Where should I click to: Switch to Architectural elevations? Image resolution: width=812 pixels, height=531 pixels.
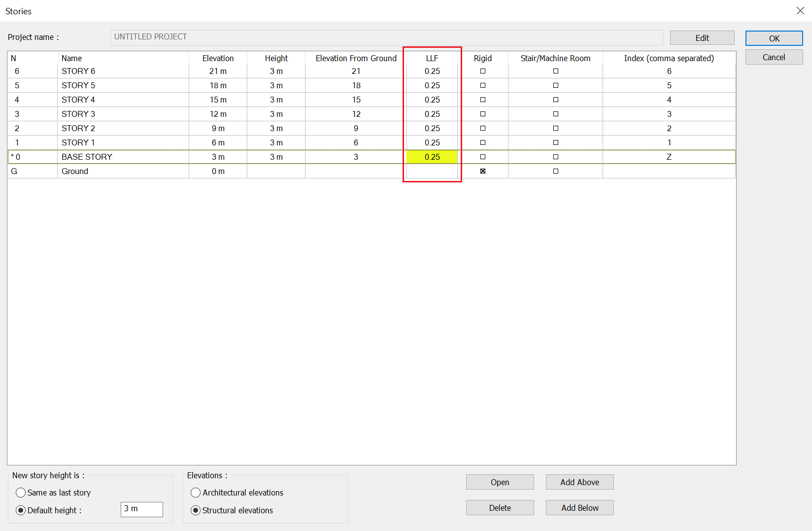click(x=196, y=493)
